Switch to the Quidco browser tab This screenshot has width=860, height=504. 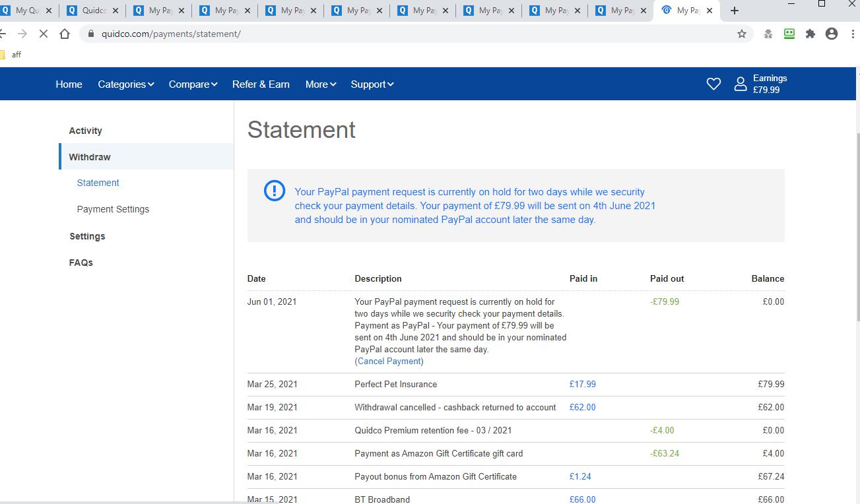pyautogui.click(x=92, y=11)
